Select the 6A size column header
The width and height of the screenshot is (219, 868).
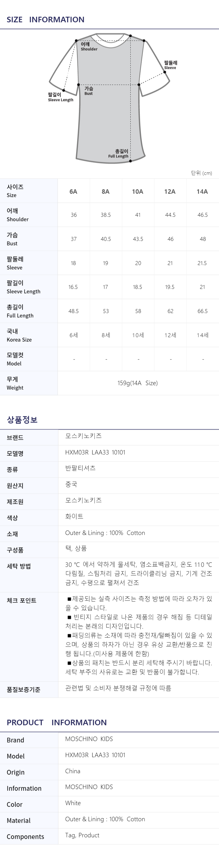(x=74, y=191)
